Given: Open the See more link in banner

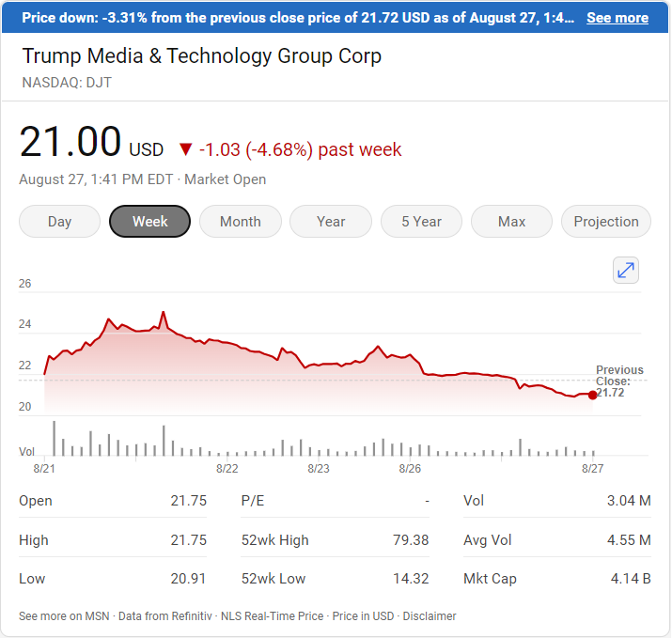Looking at the screenshot, I should (617, 18).
